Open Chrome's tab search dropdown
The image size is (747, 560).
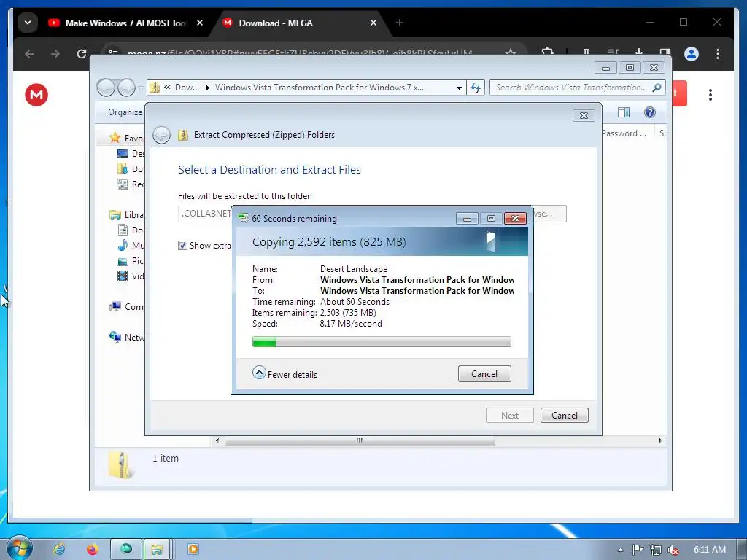click(x=28, y=23)
